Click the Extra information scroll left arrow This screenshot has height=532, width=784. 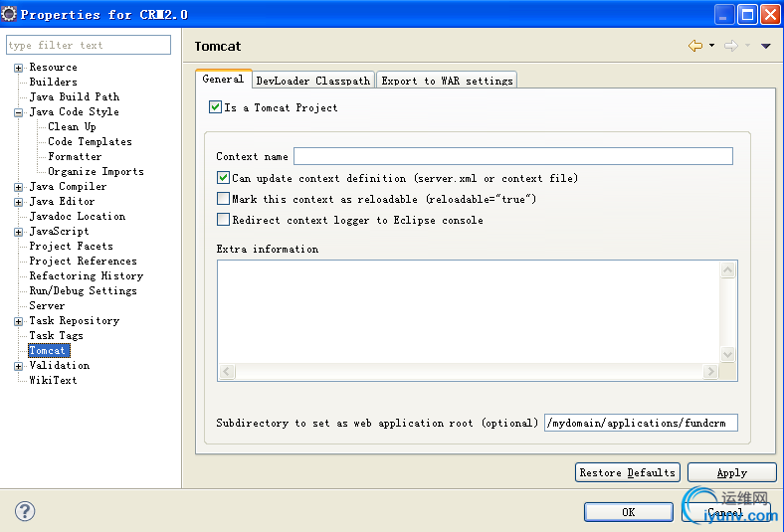coord(227,371)
